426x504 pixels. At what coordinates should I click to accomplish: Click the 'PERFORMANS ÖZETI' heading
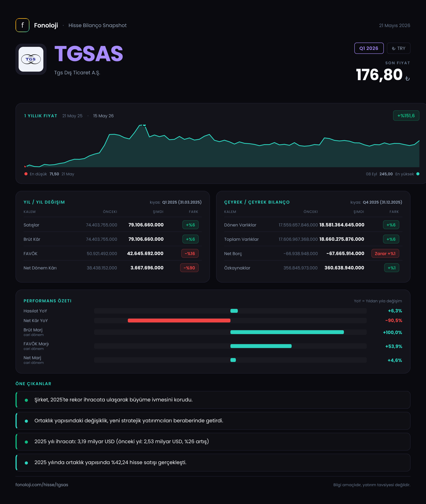[x=48, y=301]
